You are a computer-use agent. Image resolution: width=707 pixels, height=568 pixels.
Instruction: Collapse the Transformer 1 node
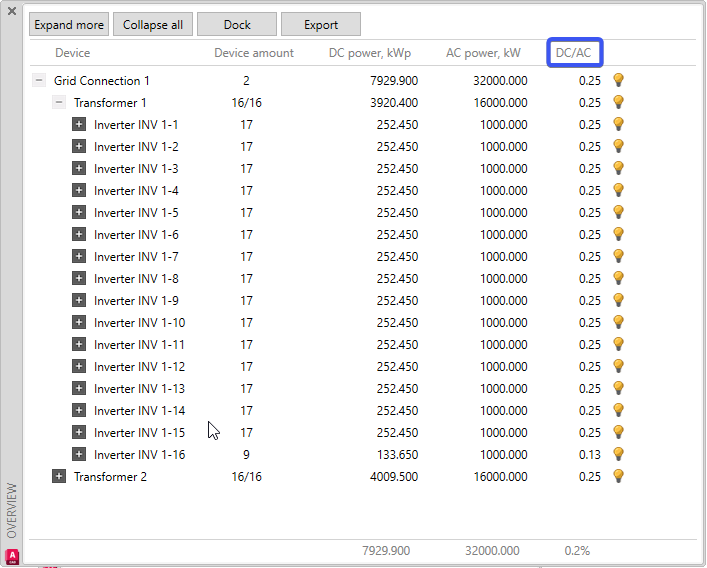(59, 103)
